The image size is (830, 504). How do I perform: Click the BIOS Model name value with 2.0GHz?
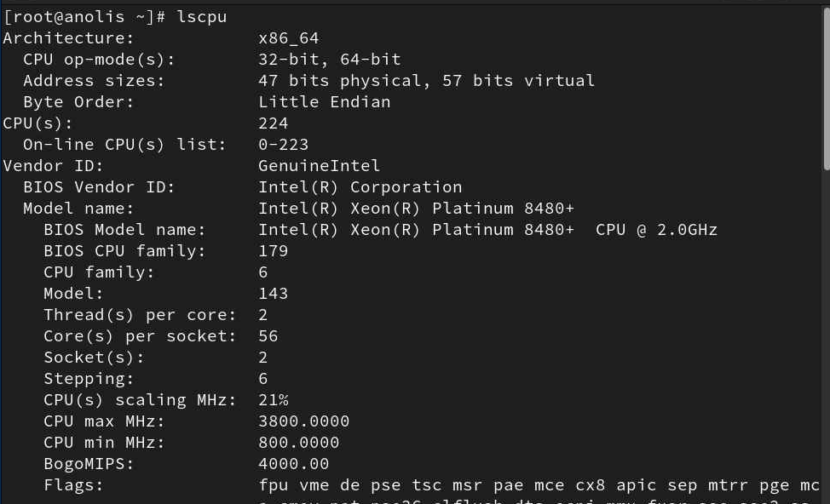[x=487, y=230]
